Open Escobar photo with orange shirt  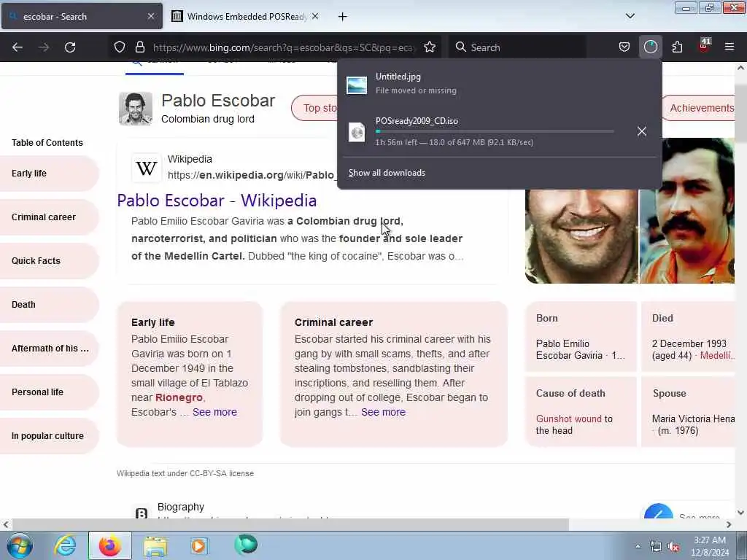(x=687, y=211)
